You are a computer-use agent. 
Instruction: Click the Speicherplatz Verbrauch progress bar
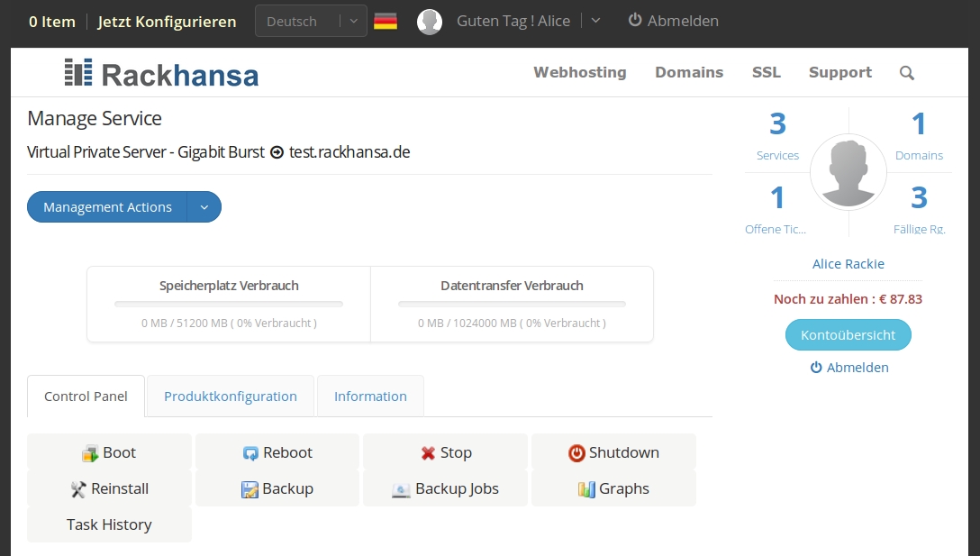pyautogui.click(x=229, y=305)
